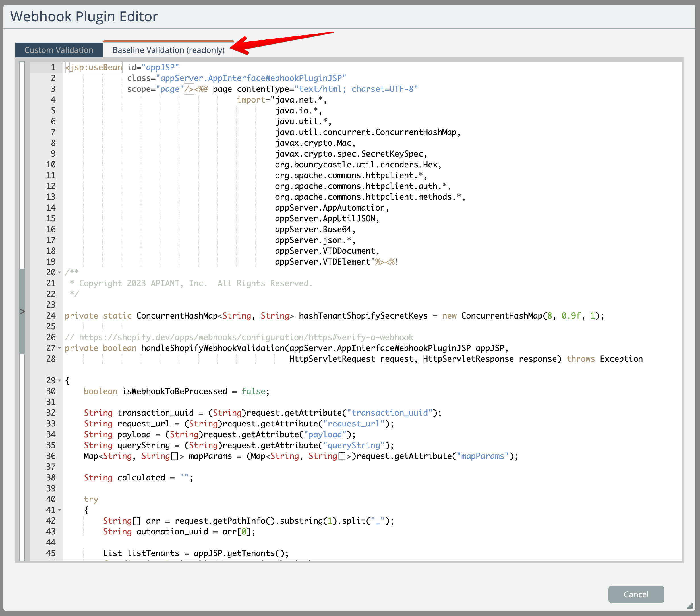The height and width of the screenshot is (616, 700).
Task: Expand the left side panel chevron arrow
Action: (x=22, y=311)
